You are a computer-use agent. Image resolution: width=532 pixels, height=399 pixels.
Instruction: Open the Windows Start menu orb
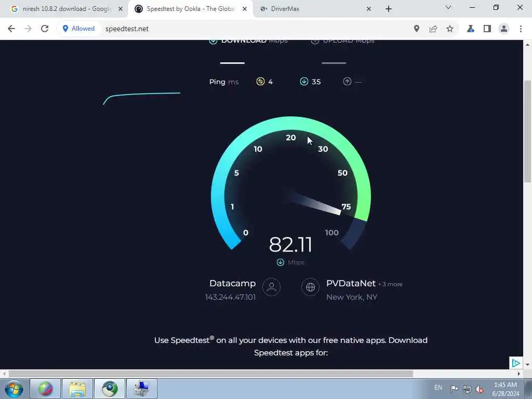tap(14, 389)
